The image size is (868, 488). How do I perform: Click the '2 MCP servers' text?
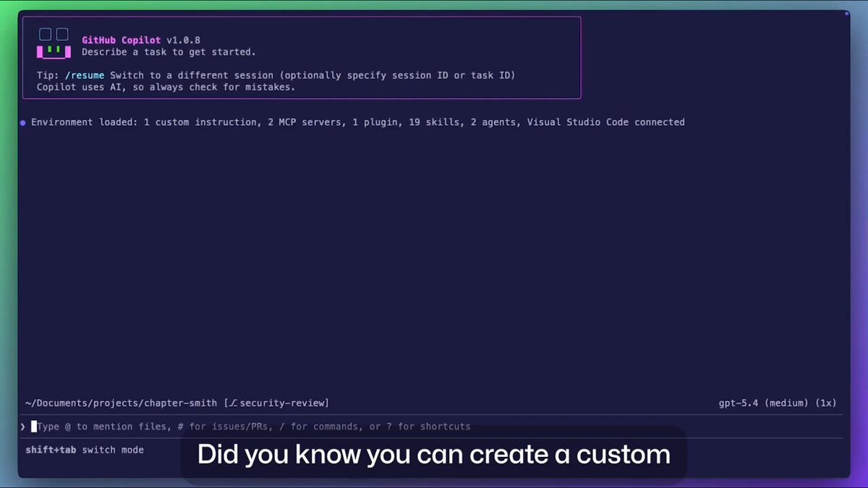303,122
